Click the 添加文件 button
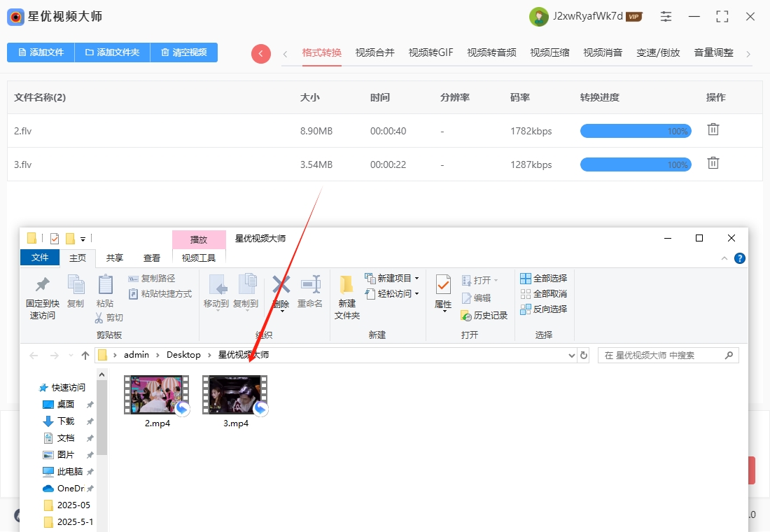This screenshot has width=770, height=532. click(41, 52)
